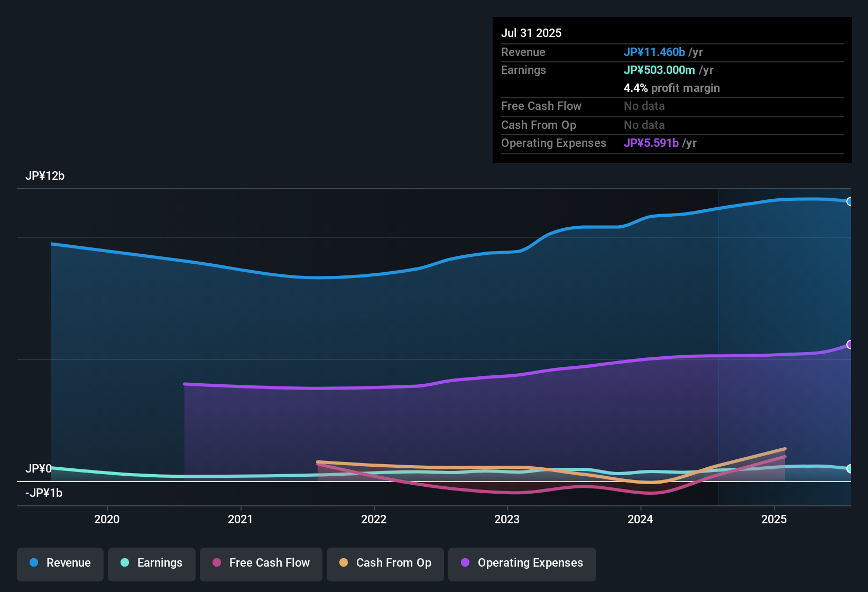Viewport: 868px width, 592px height.
Task: Select the blue Revenue endpoint marker on the chart
Action: pyautogui.click(x=850, y=201)
